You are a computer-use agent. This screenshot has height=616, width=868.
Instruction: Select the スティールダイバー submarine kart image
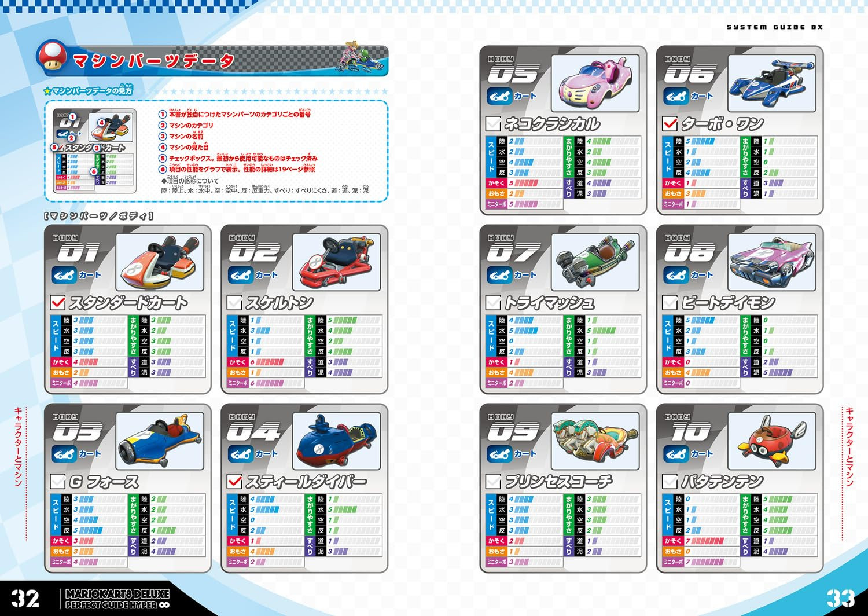(x=337, y=441)
